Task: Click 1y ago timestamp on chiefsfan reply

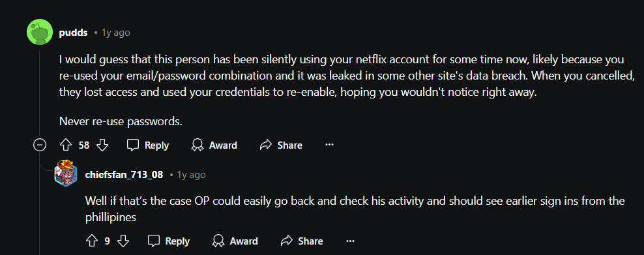Action: pyautogui.click(x=192, y=175)
